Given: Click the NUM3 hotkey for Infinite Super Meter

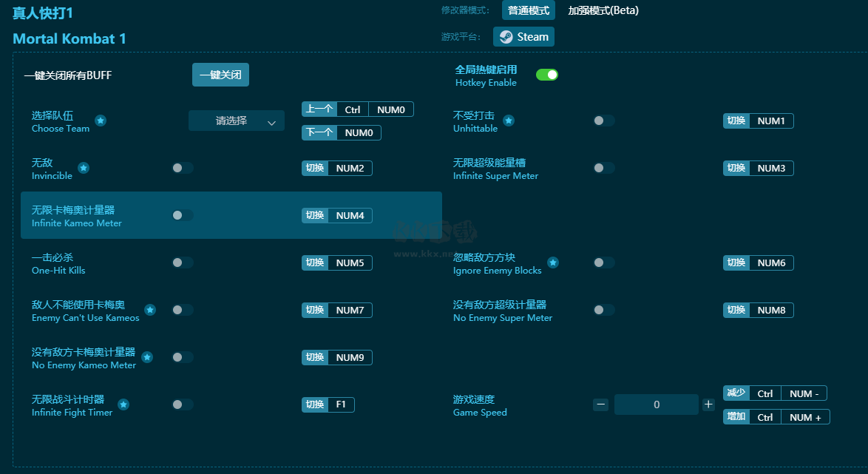Looking at the screenshot, I should [x=759, y=169].
